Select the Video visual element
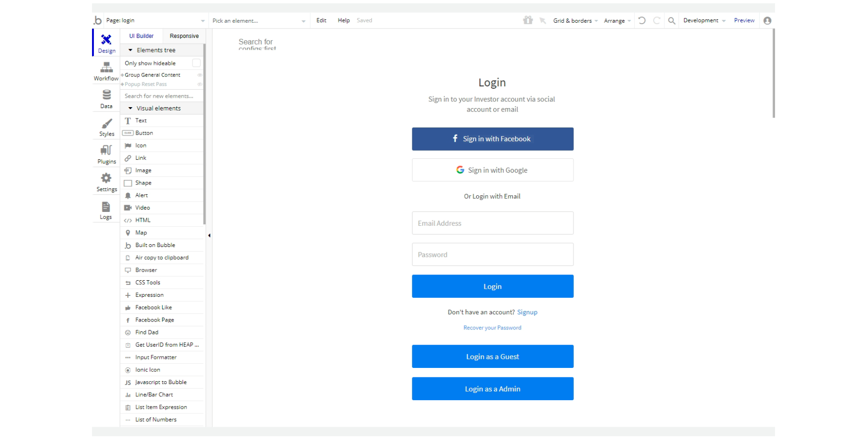 pos(162,208)
